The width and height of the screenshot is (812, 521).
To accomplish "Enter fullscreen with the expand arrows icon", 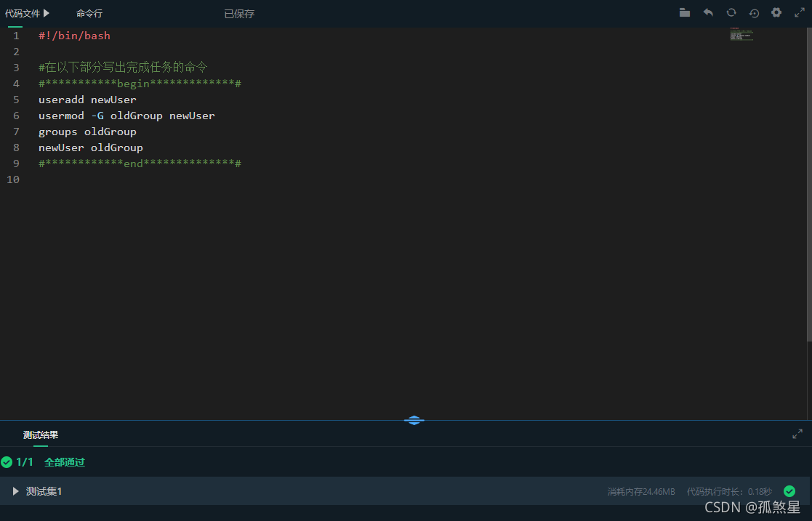I will (x=800, y=12).
